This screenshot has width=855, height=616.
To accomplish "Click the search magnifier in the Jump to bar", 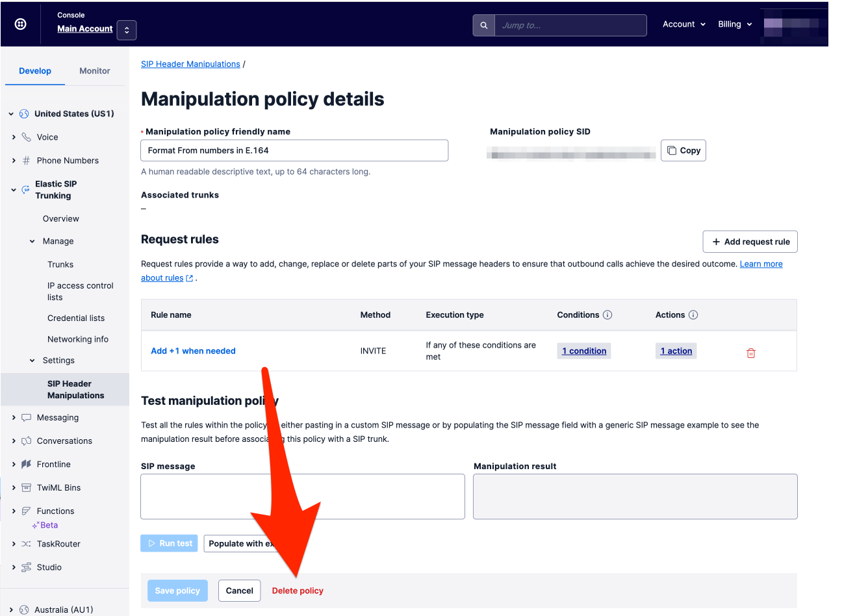I will 483,25.
